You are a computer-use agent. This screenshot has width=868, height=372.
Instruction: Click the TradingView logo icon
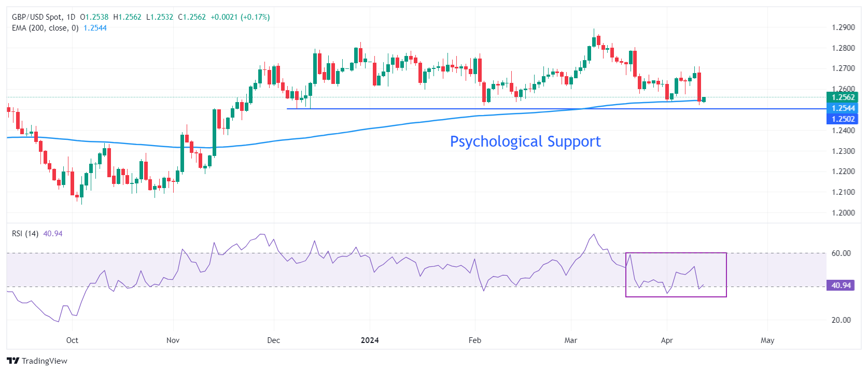pos(13,361)
